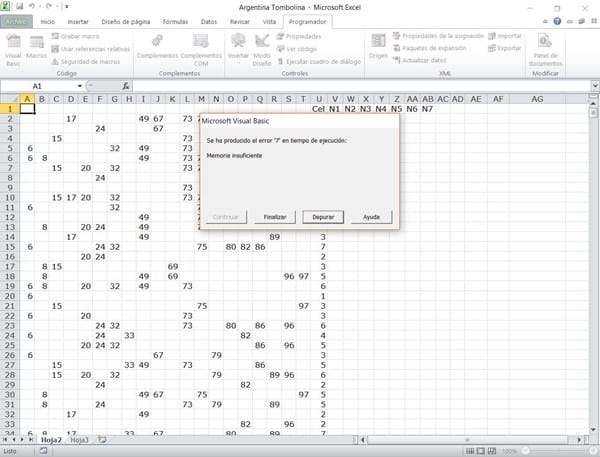
Task: Open Complementos COM icon
Action: pyautogui.click(x=201, y=50)
